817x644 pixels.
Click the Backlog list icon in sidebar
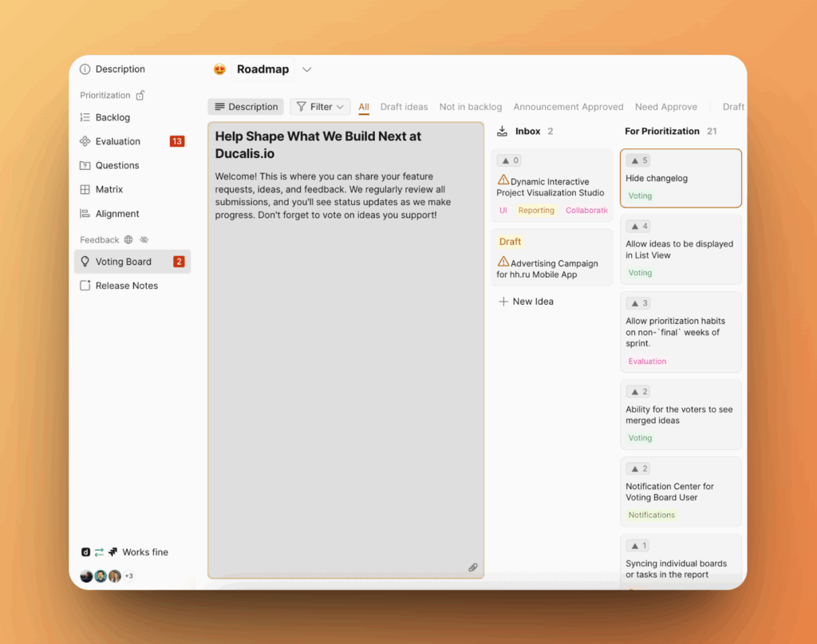pyautogui.click(x=85, y=117)
